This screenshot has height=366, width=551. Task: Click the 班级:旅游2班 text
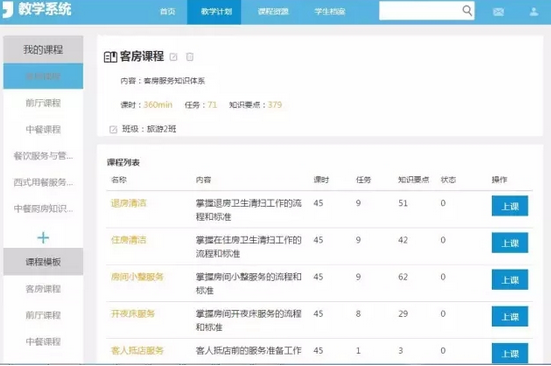pos(149,129)
